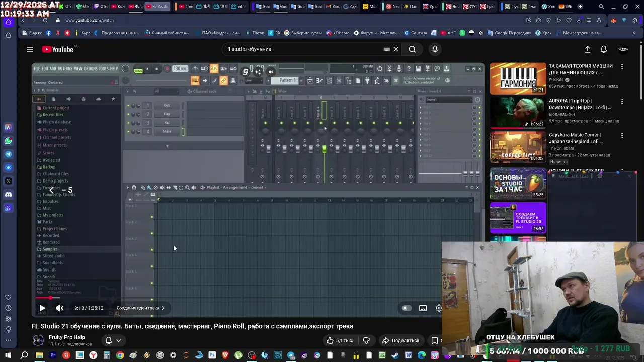Mute the YouTube video volume

pyautogui.click(x=59, y=308)
